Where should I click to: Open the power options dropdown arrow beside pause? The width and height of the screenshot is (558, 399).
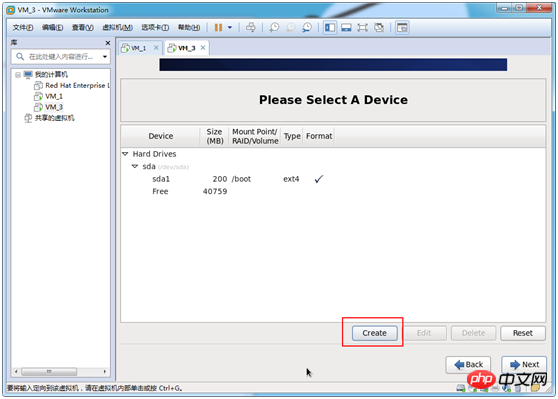[230, 27]
